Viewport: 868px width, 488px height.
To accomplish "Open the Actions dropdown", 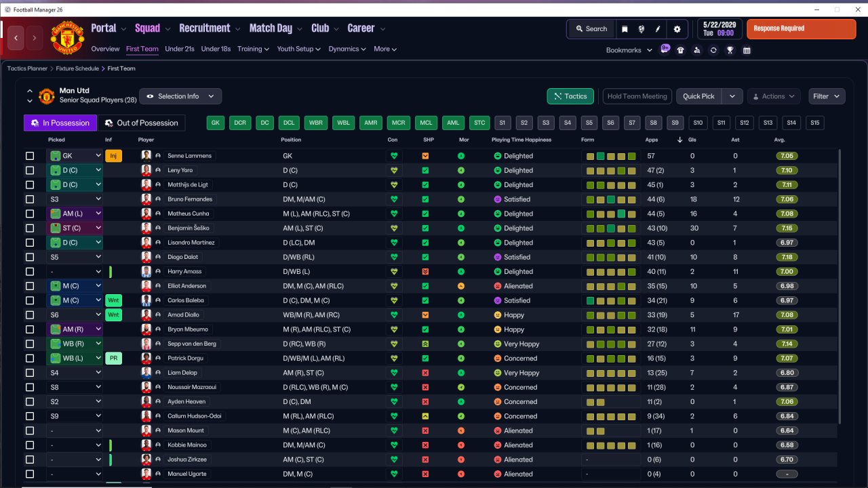I will (x=774, y=96).
